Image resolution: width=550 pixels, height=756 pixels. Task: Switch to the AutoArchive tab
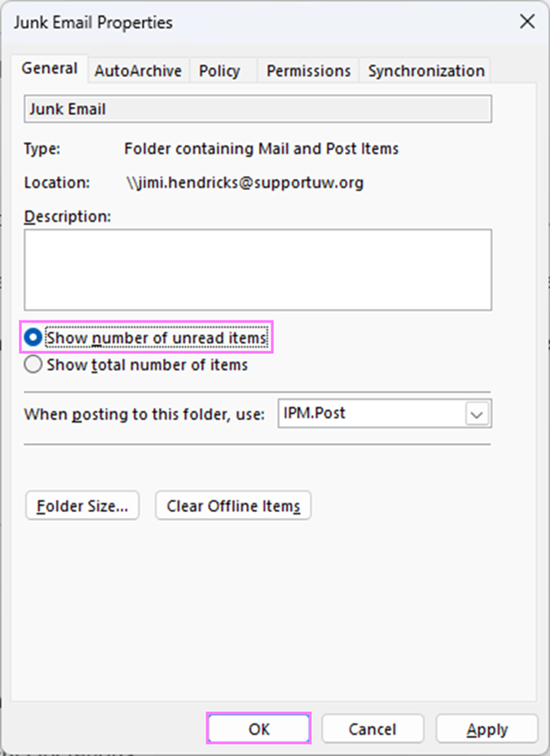point(137,70)
